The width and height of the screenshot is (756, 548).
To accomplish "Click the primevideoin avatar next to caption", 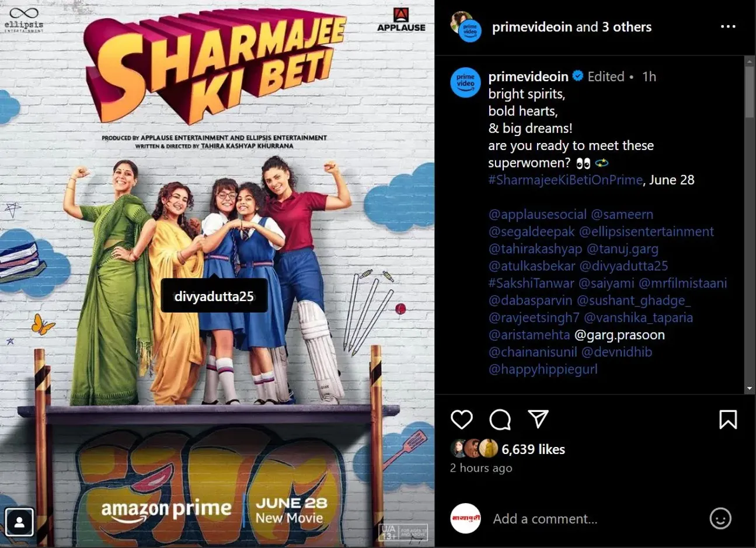I will 466,82.
